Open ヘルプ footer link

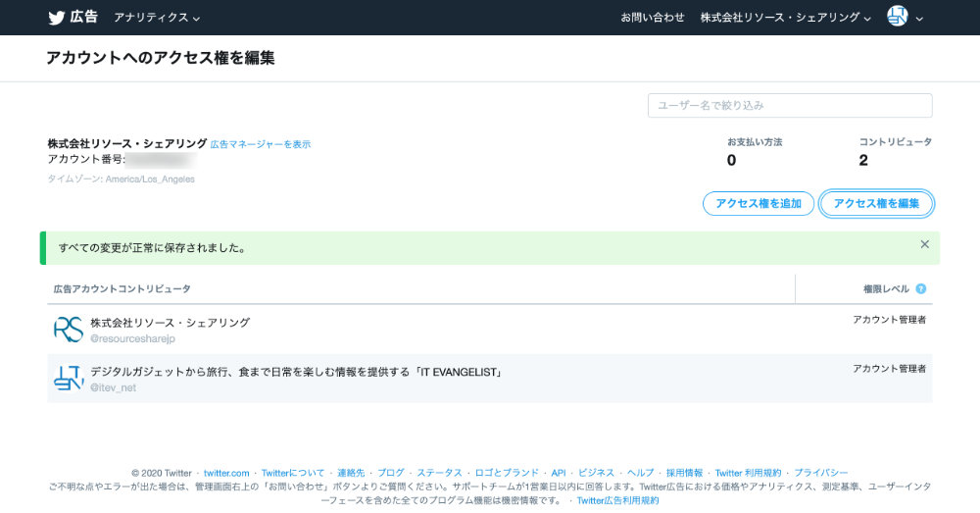640,473
